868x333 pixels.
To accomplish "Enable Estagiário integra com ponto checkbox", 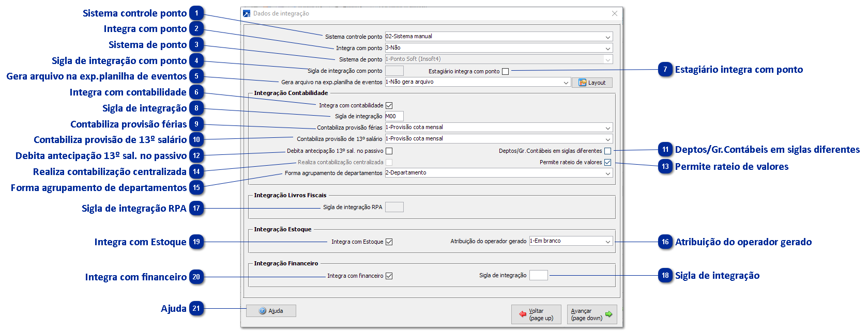I will (506, 72).
